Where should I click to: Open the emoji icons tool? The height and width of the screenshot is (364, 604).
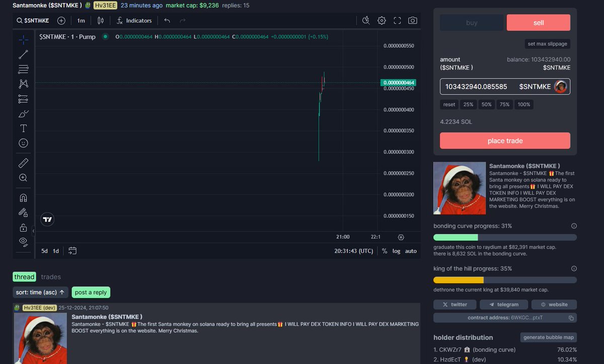pyautogui.click(x=23, y=143)
